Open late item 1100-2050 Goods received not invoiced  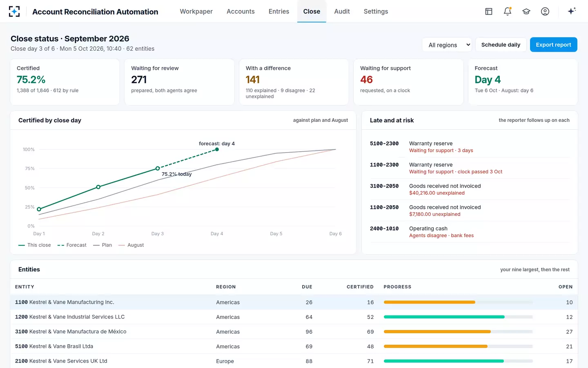point(470,211)
